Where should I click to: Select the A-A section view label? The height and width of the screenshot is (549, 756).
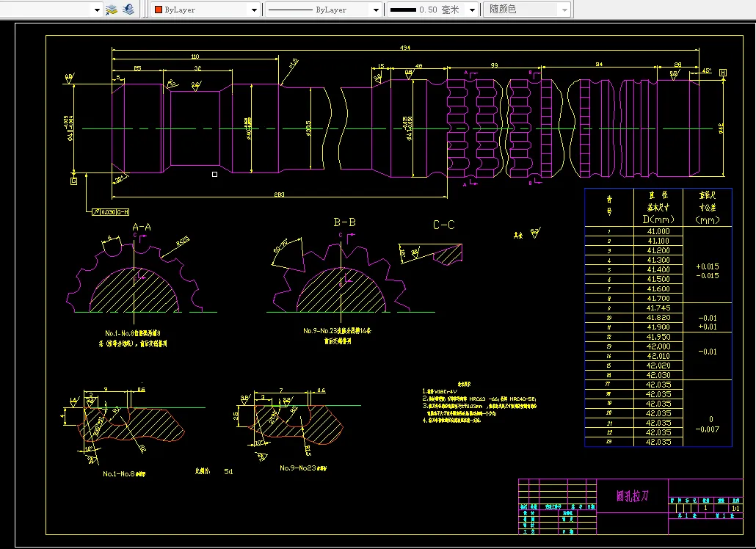[141, 228]
